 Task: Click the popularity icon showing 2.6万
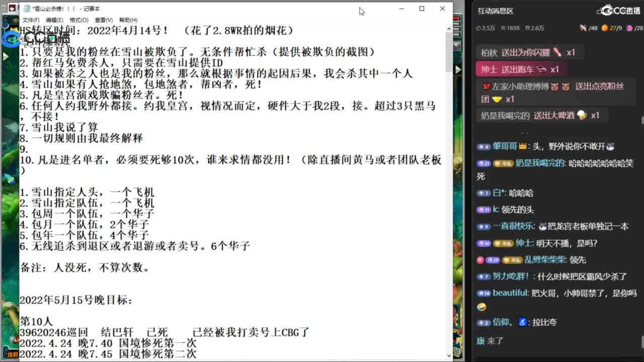point(527,28)
